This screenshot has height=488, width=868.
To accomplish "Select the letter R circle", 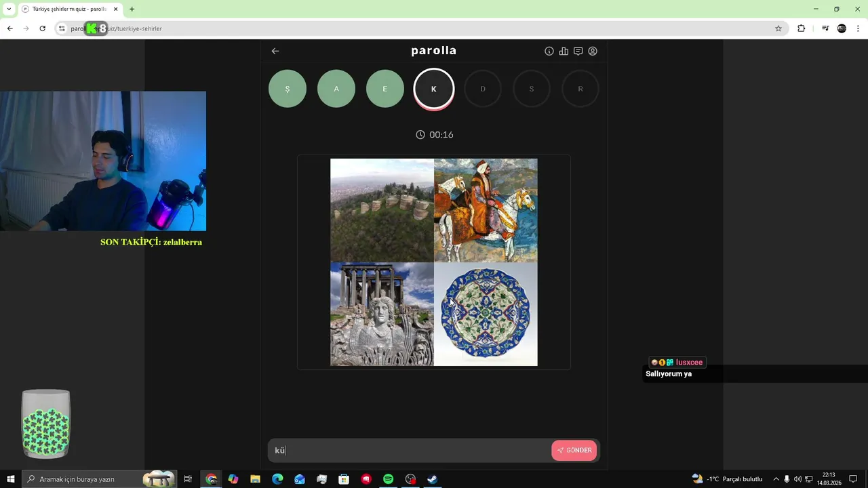I will tap(580, 89).
